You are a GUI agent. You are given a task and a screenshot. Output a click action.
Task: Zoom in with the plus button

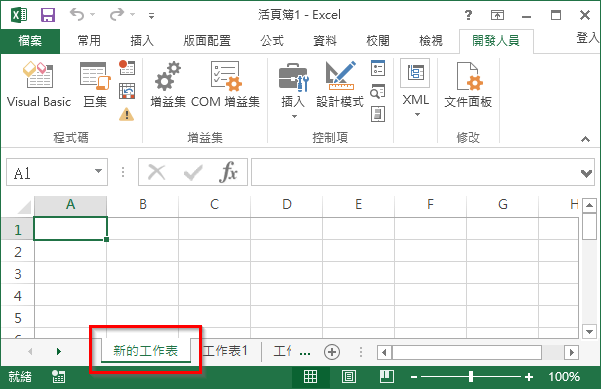[x=529, y=378]
